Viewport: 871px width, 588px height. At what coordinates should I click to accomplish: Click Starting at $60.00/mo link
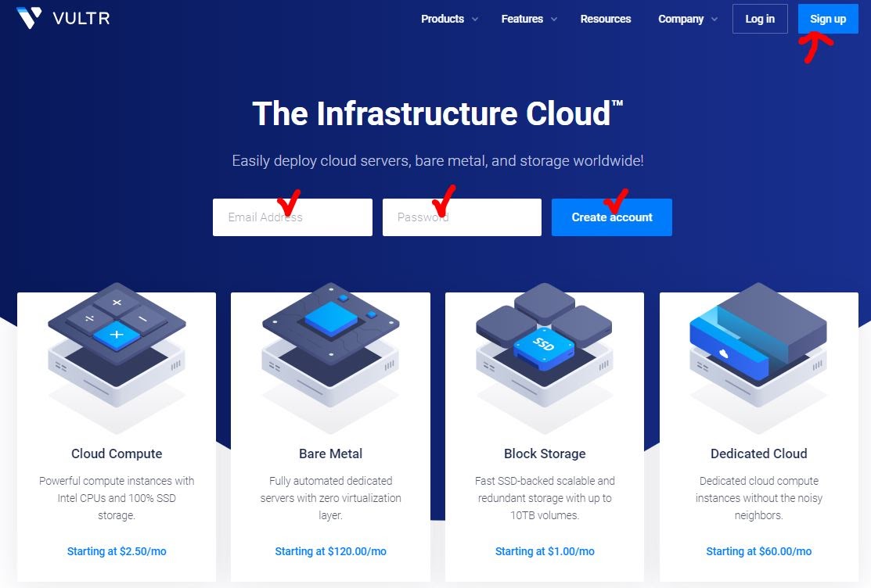(759, 551)
